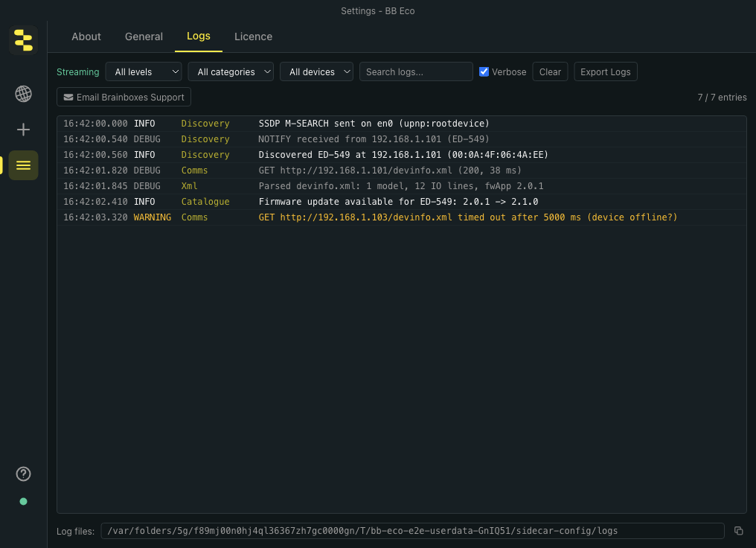Image resolution: width=756 pixels, height=548 pixels.
Task: Focus the Search logs input field
Action: pos(416,71)
